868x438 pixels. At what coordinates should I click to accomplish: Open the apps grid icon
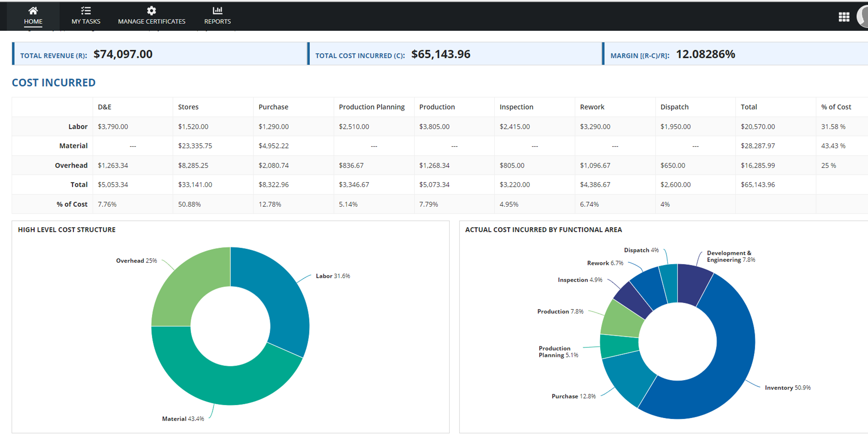coord(844,16)
